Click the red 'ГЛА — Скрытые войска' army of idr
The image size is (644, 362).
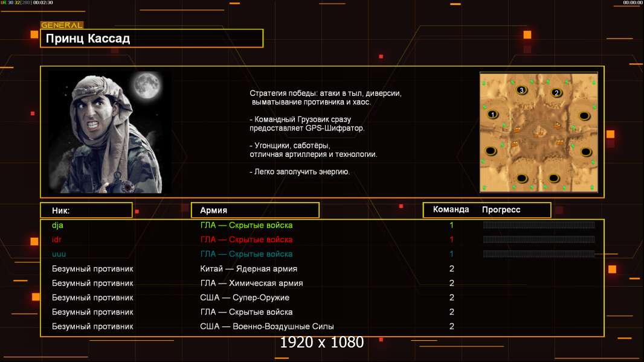(x=246, y=240)
